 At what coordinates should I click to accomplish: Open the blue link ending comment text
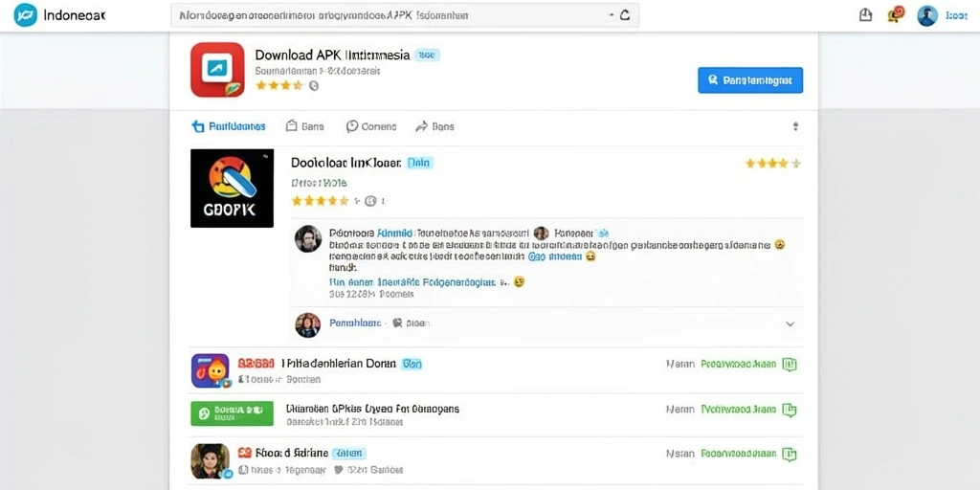pyautogui.click(x=555, y=256)
